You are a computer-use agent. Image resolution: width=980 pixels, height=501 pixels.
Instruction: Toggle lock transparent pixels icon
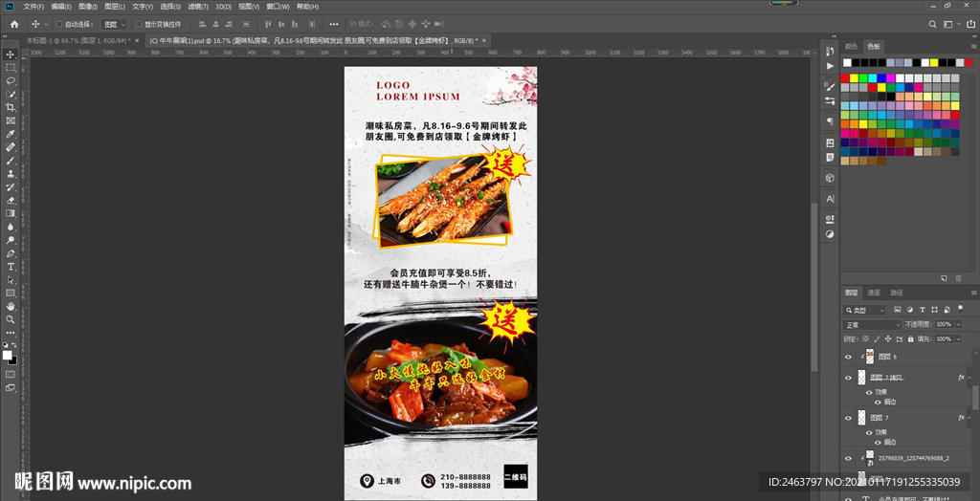pos(866,338)
